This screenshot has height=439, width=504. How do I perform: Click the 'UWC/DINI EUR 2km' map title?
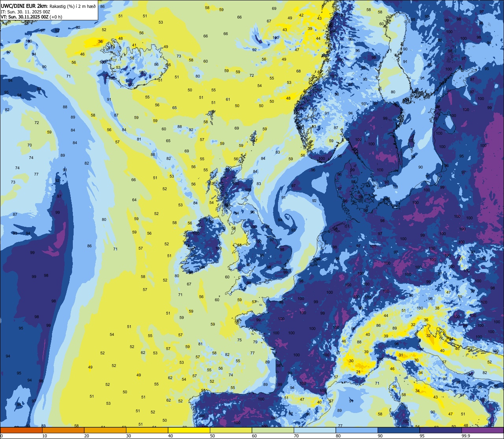(24, 6)
